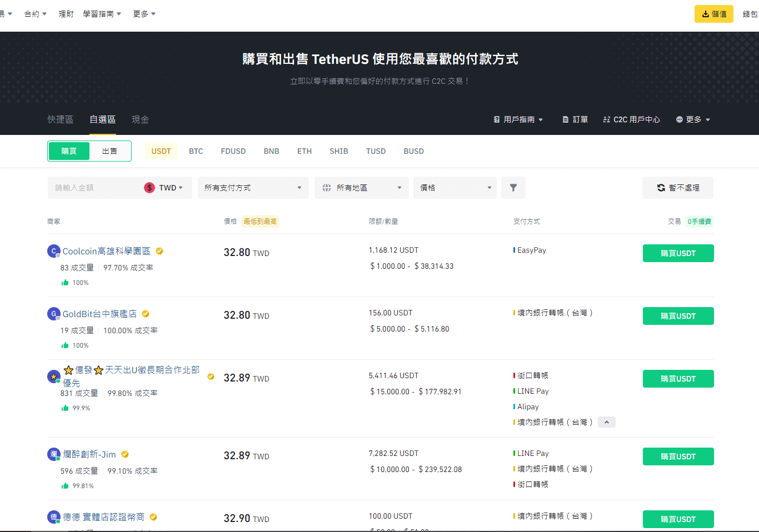759x532 pixels.
Task: Switch to 快捷區 tab
Action: [61, 119]
